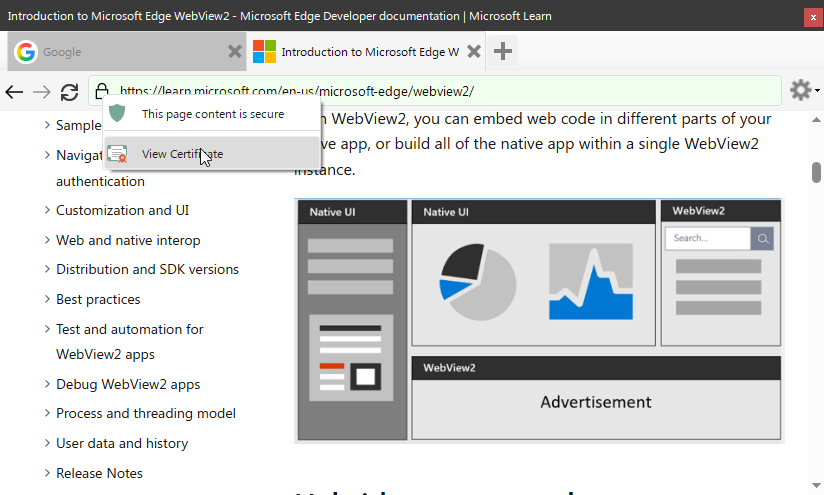Click the address bar URL field

click(440, 91)
